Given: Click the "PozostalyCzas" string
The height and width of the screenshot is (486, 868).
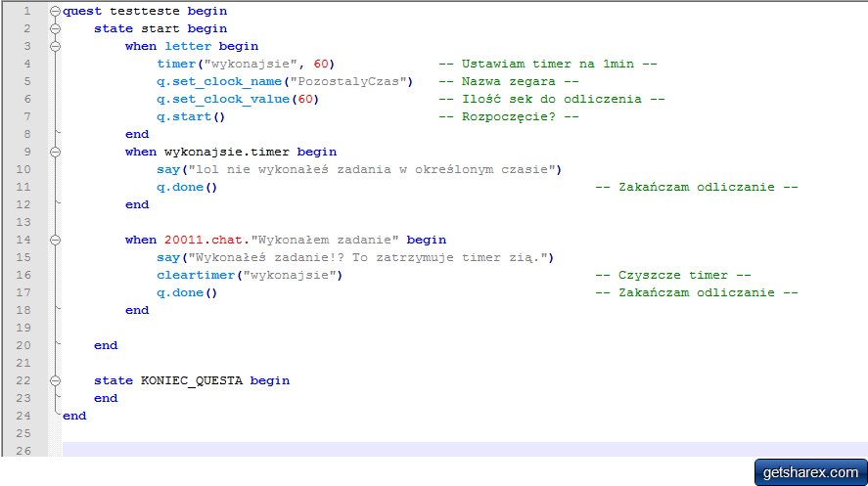Looking at the screenshot, I should [x=348, y=82].
